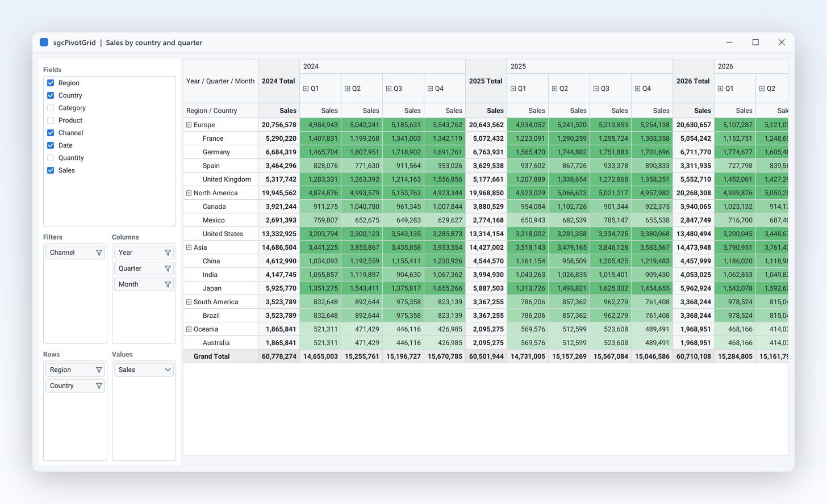Select Germany 2024 Total cell 6,684,319
The height and width of the screenshot is (504, 827).
point(279,152)
